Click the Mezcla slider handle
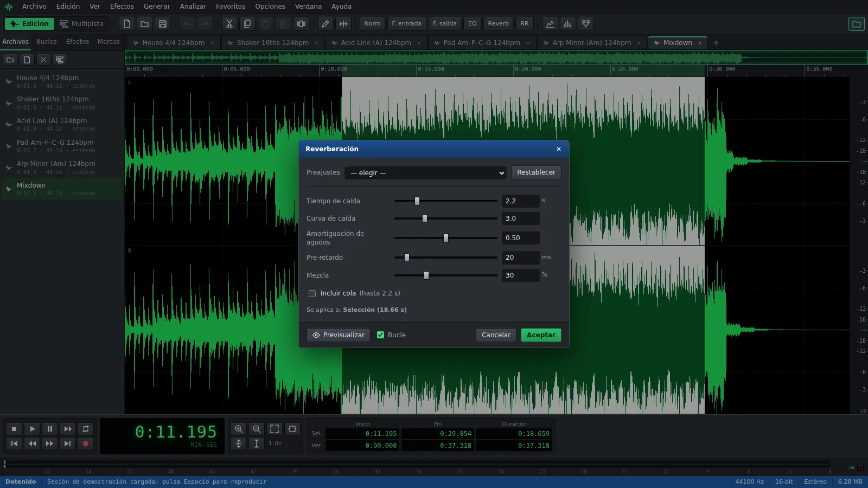This screenshot has height=488, width=868. [x=426, y=275]
